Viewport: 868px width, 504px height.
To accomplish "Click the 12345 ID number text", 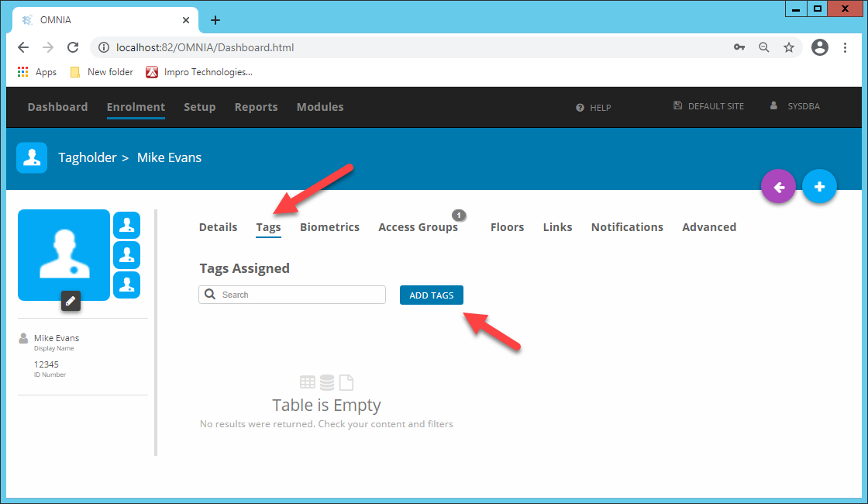I will [x=46, y=364].
